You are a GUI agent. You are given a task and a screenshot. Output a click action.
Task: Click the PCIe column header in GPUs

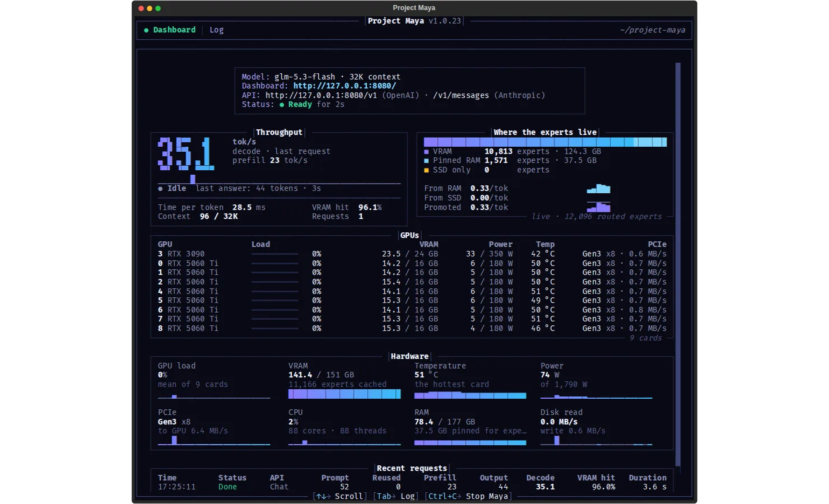pos(657,244)
